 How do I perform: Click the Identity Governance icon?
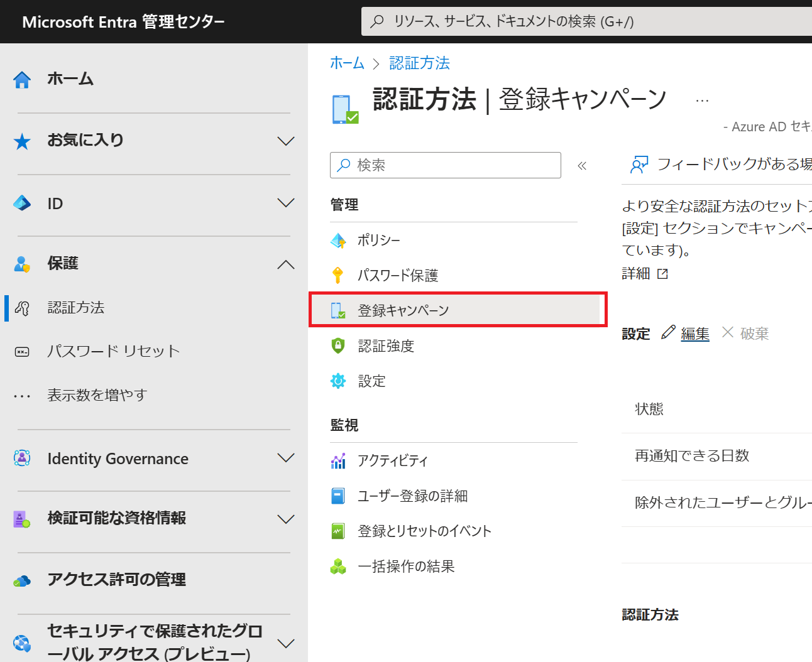22,458
